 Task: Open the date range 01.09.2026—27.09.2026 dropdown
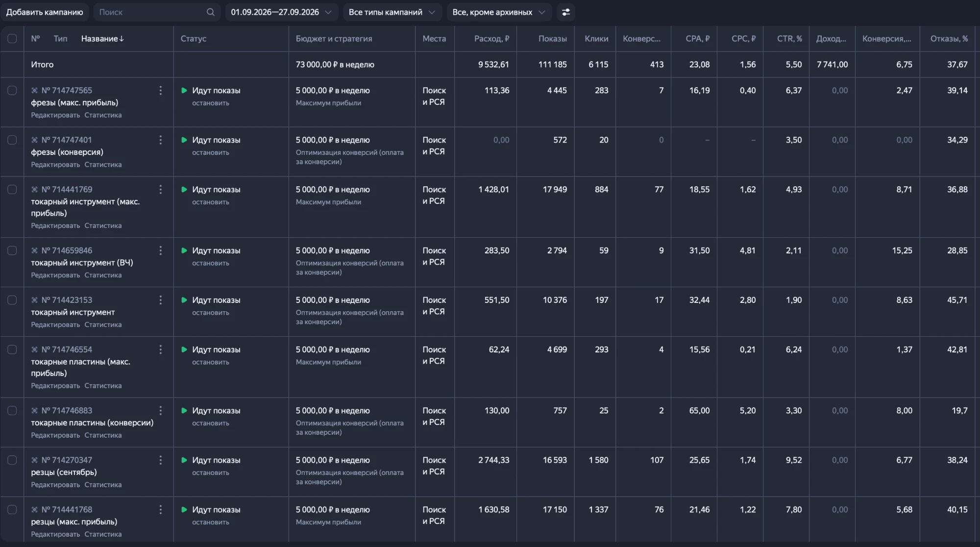282,12
